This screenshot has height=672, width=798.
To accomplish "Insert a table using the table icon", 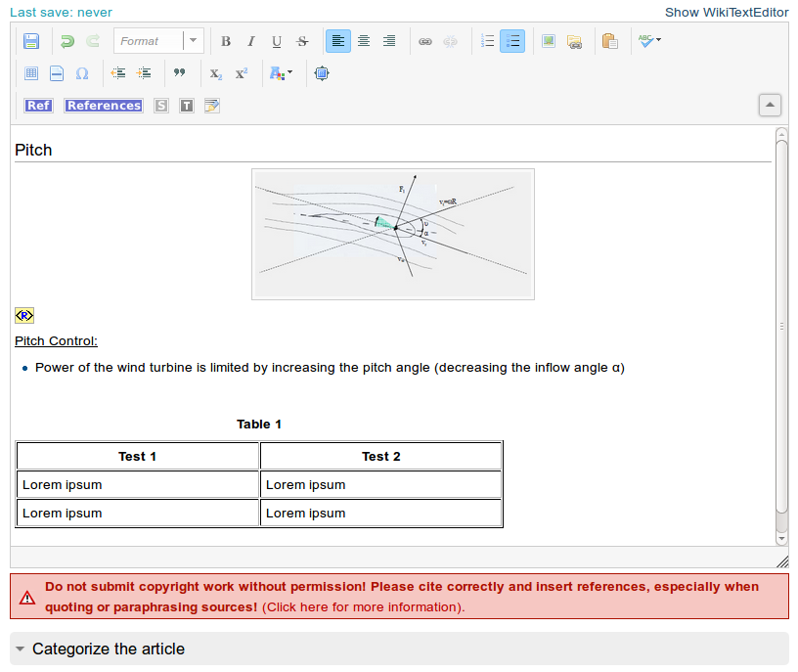I will click(x=31, y=73).
